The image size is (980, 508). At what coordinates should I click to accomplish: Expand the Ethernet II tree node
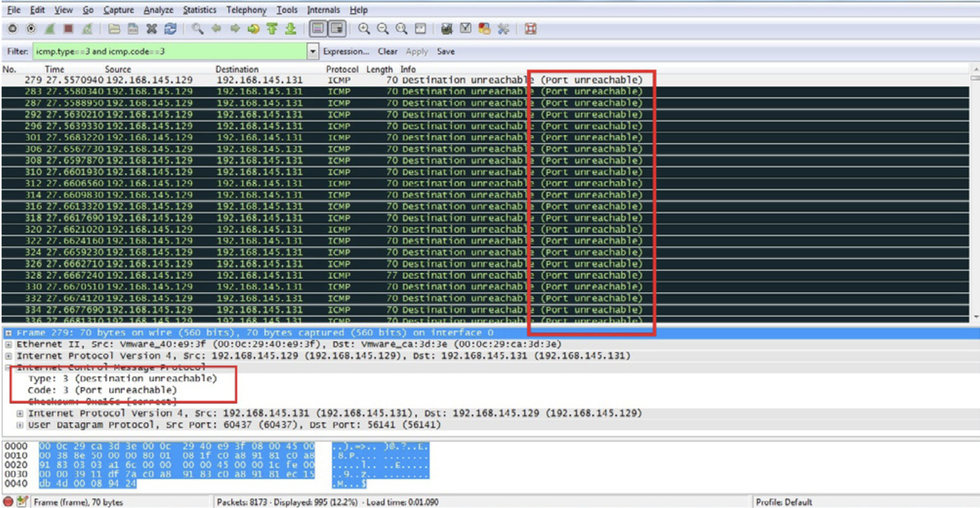[8, 344]
